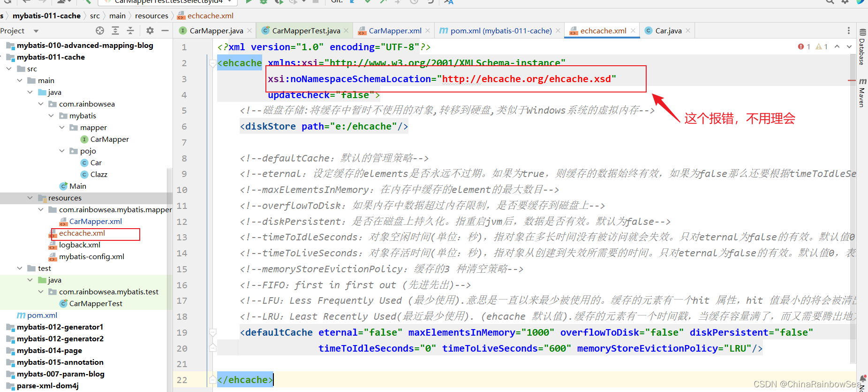Viewport: 868px width, 392px height.
Task: Collapse the resources folder
Action: tap(30, 198)
